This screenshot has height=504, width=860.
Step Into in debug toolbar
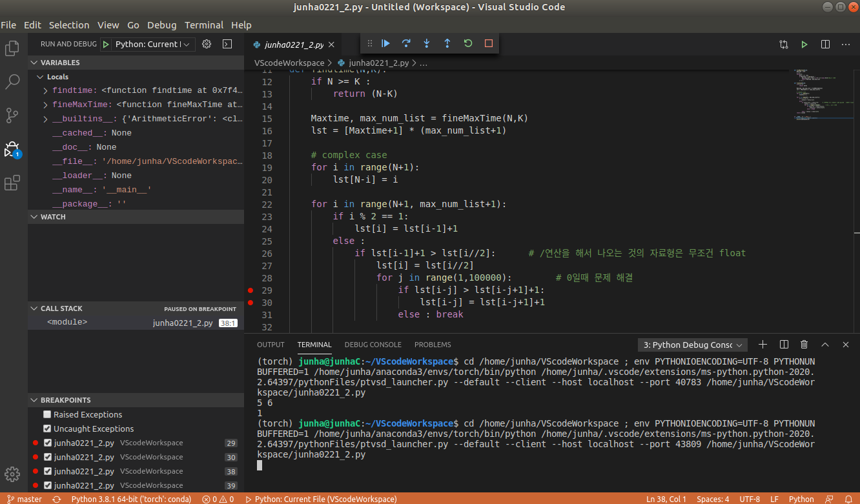(427, 43)
